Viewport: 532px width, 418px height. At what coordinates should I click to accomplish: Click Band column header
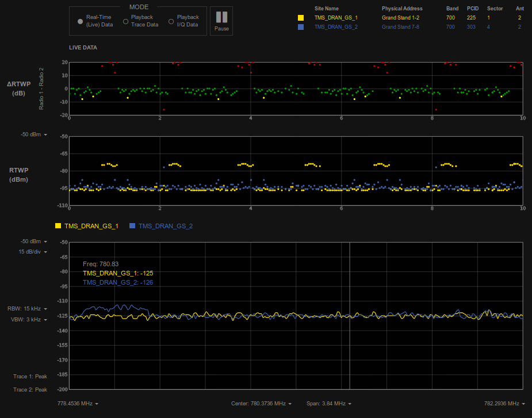pyautogui.click(x=452, y=9)
